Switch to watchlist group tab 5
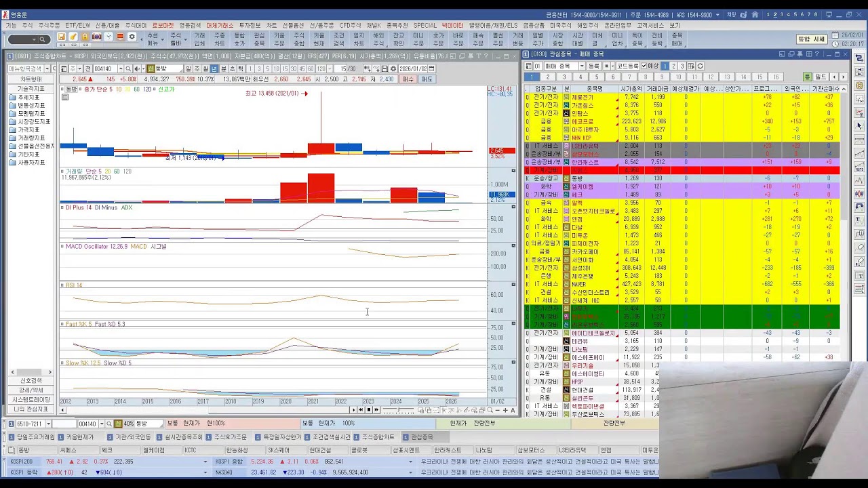This screenshot has width=868, height=488. point(596,77)
